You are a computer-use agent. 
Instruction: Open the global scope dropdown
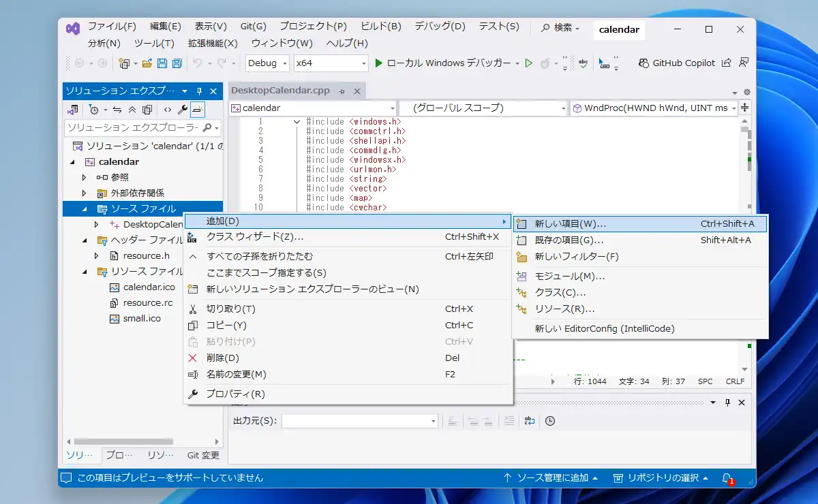[484, 108]
